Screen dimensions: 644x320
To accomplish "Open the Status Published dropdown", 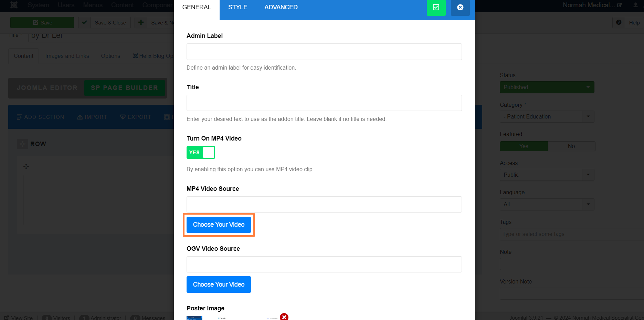I will pyautogui.click(x=547, y=87).
